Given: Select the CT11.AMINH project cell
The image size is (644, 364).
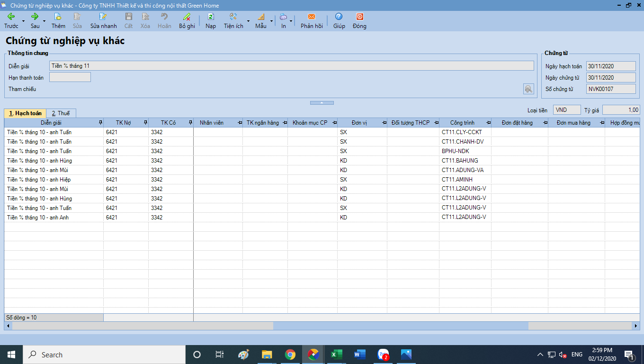Looking at the screenshot, I should 465,180.
